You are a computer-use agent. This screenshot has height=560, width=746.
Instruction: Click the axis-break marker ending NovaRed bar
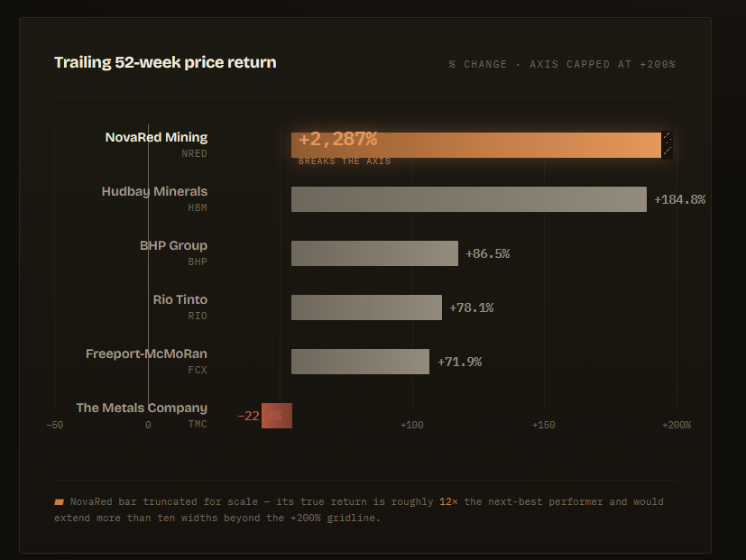(667, 145)
